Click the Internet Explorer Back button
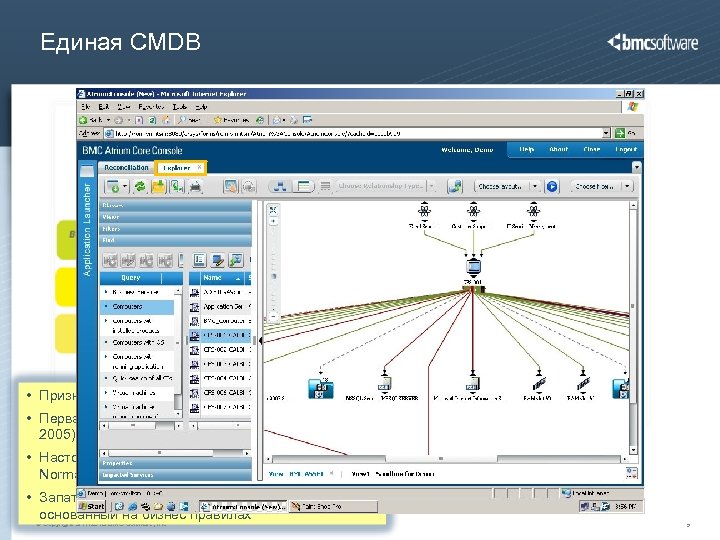 91,120
